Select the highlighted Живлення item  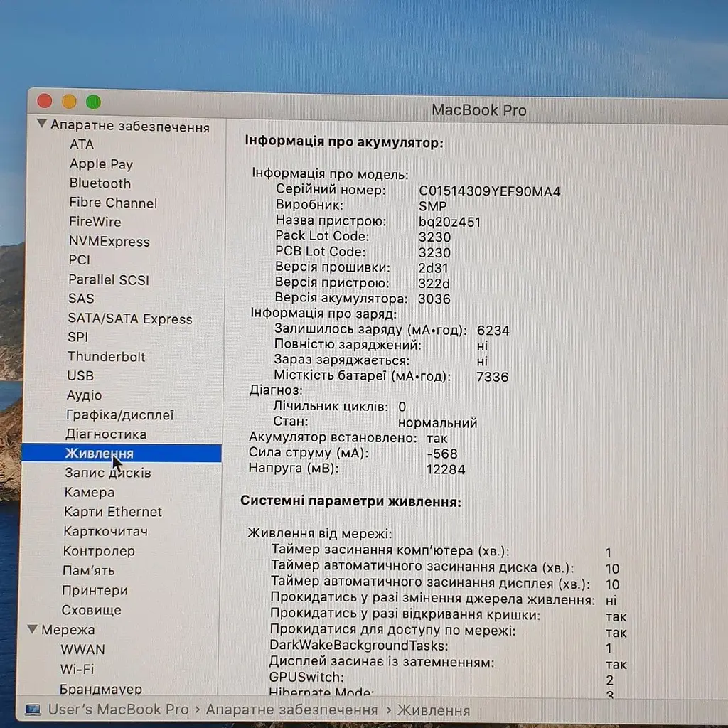(x=121, y=453)
